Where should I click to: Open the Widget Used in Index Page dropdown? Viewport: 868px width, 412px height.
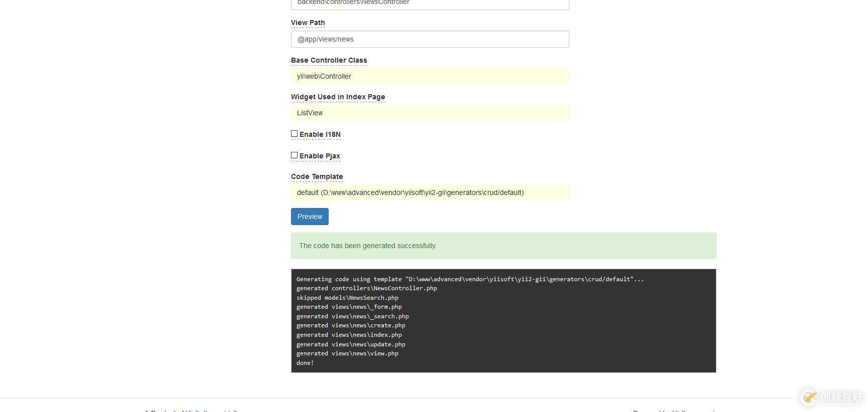point(430,113)
